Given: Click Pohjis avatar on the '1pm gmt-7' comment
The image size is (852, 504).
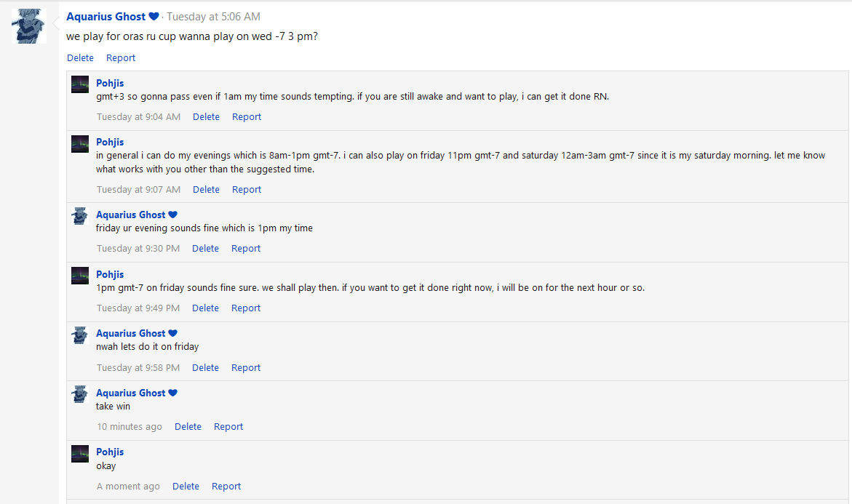Looking at the screenshot, I should pyautogui.click(x=80, y=276).
